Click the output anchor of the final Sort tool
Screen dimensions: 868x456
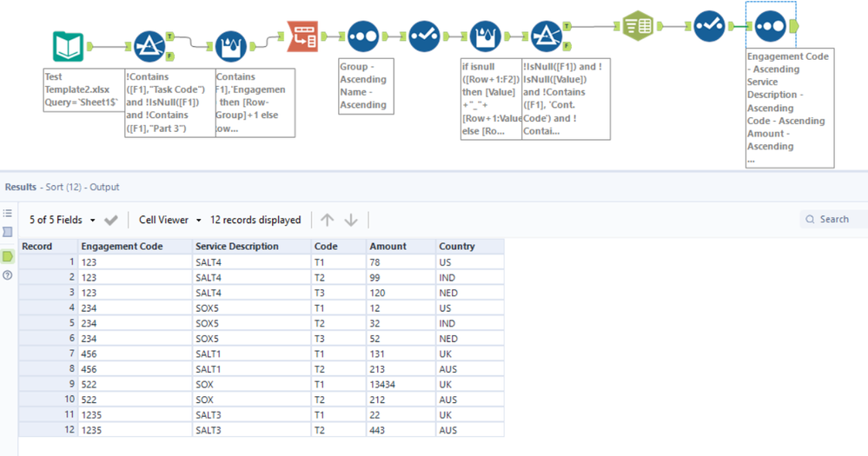tap(794, 25)
